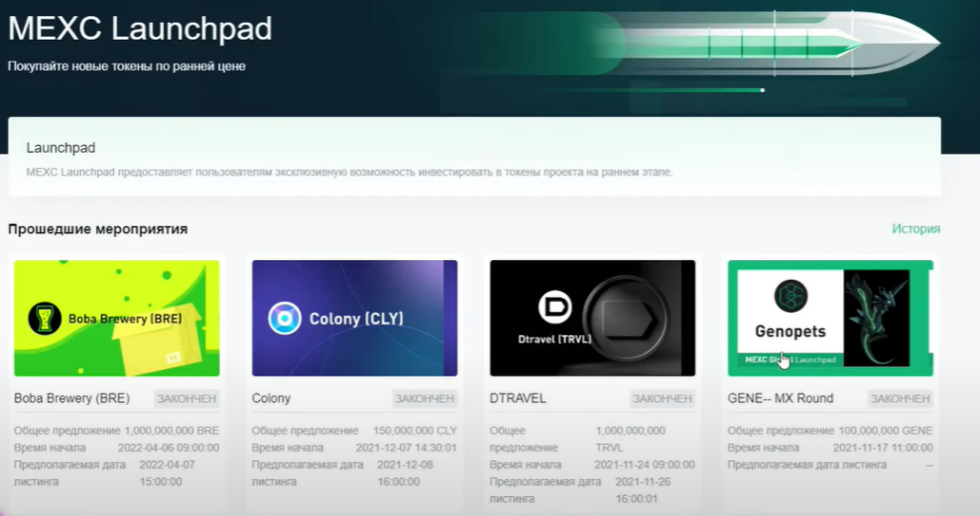The height and width of the screenshot is (516, 980).
Task: Open the Boba Brewery (BRE) banner thumbnail
Action: [x=117, y=319]
